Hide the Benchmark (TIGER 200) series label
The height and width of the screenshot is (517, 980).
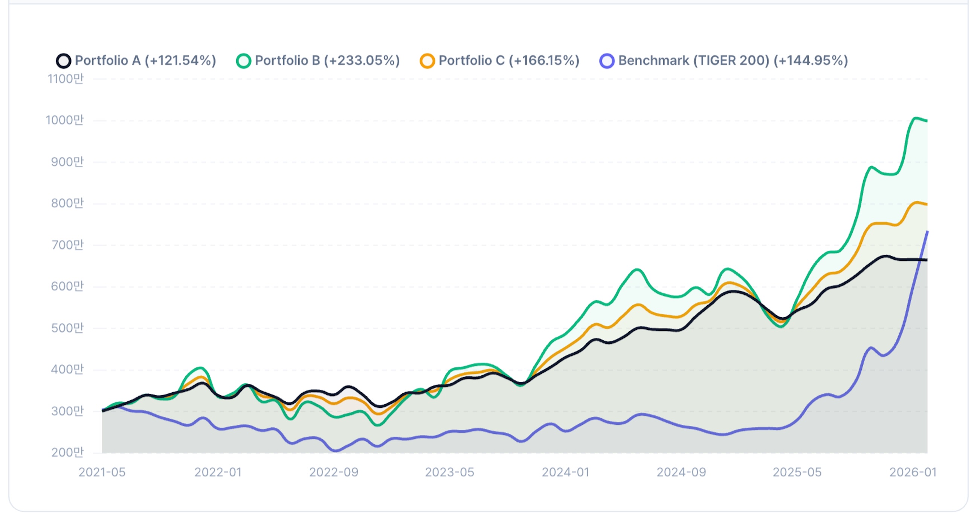coord(733,61)
